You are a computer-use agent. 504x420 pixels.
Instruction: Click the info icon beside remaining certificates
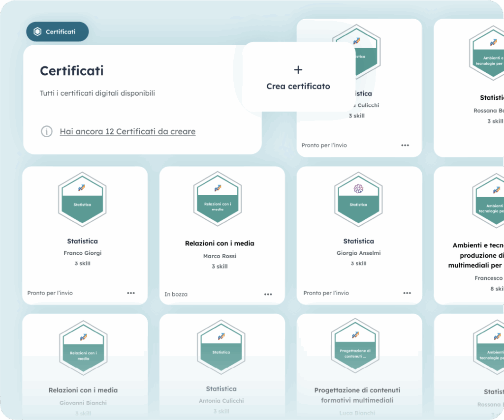[x=46, y=131]
